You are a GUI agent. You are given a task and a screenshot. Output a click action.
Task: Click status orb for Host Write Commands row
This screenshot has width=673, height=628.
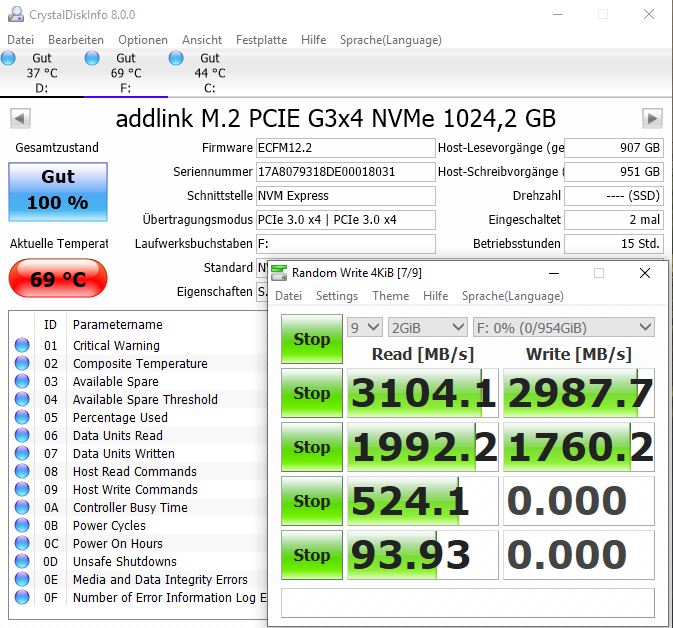pyautogui.click(x=22, y=489)
